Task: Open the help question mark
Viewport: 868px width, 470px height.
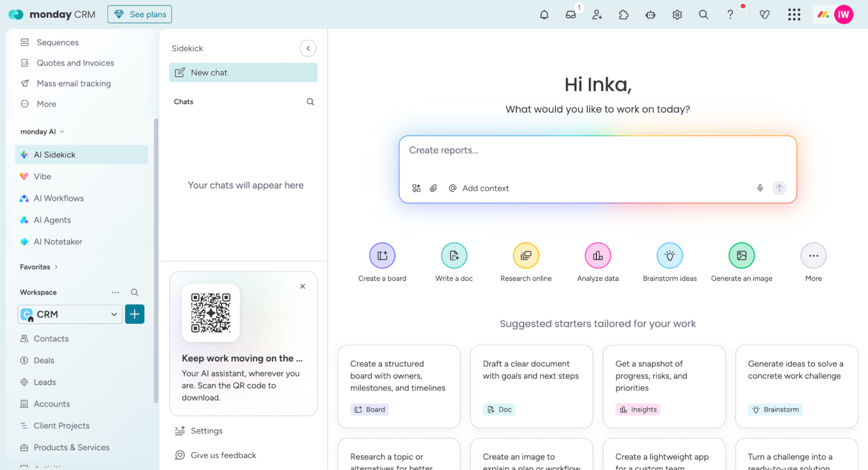Action: click(x=730, y=15)
